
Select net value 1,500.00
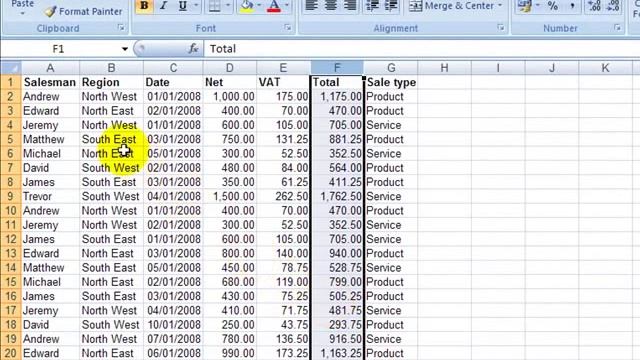click(x=230, y=196)
